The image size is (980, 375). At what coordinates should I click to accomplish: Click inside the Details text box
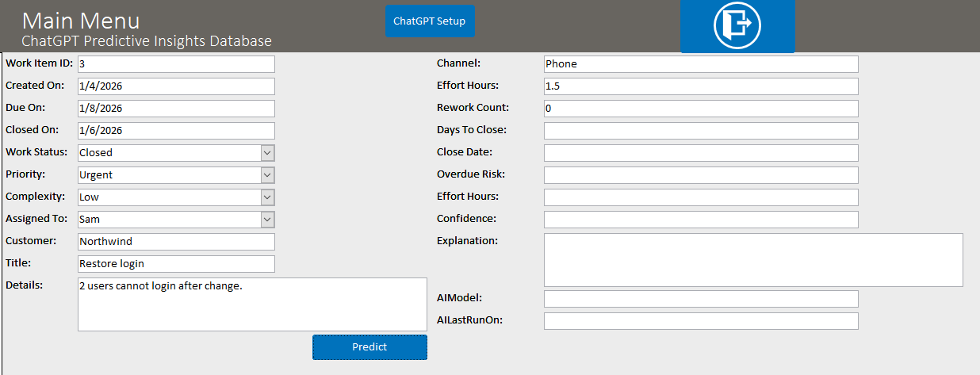[252, 304]
